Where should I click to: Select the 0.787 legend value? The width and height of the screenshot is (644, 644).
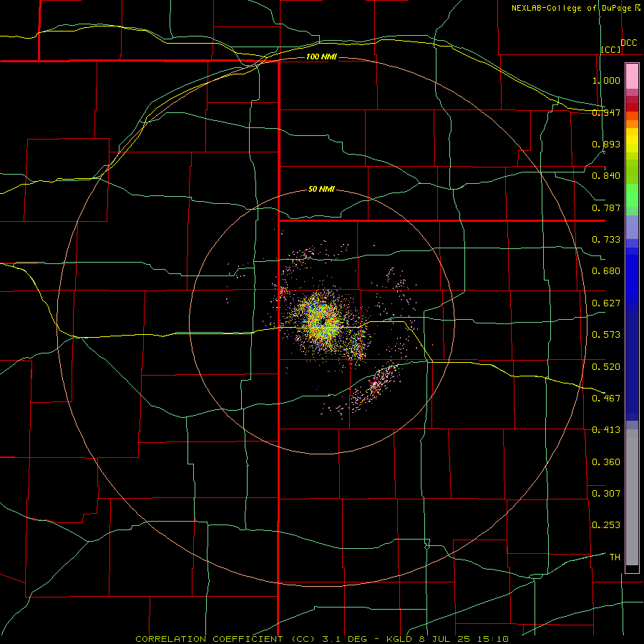(606, 208)
